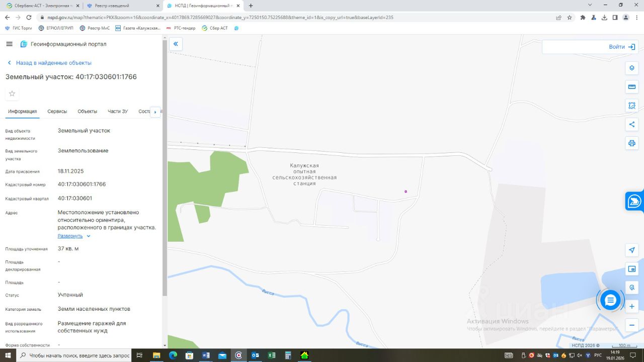This screenshot has width=644, height=362.
Task: Print the map
Action: (x=632, y=143)
